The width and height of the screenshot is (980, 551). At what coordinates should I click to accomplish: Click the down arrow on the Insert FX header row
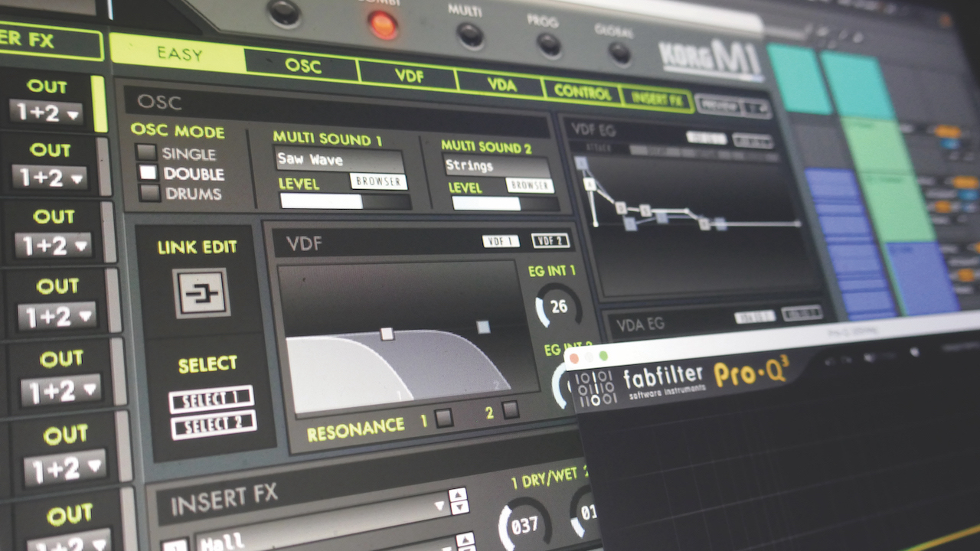pos(459,507)
